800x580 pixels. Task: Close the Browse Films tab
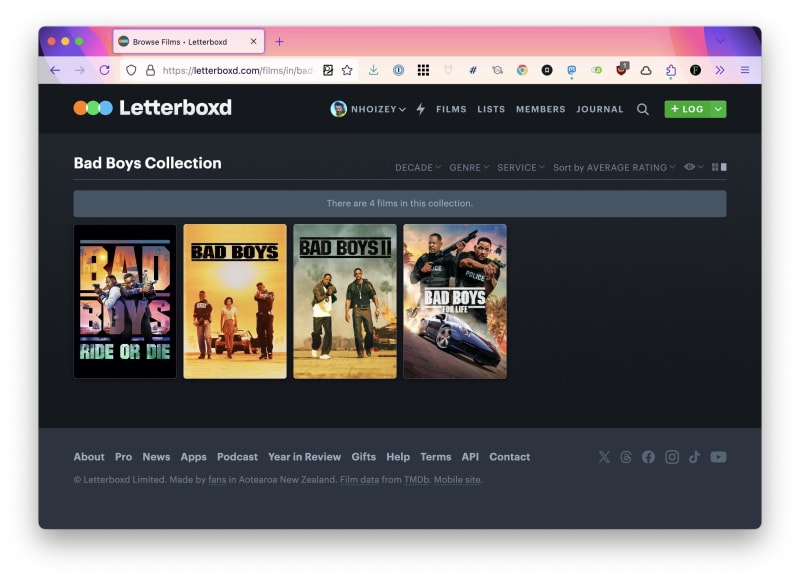tap(254, 41)
